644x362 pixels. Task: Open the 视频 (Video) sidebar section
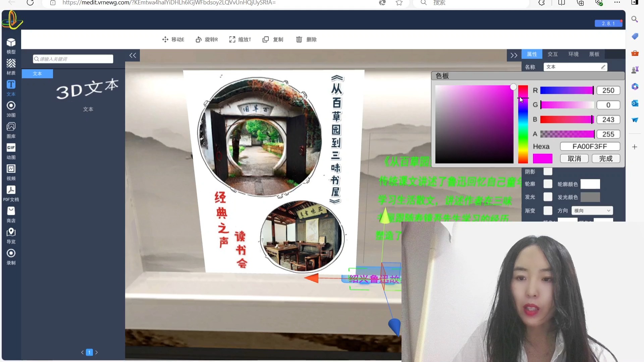click(x=11, y=173)
